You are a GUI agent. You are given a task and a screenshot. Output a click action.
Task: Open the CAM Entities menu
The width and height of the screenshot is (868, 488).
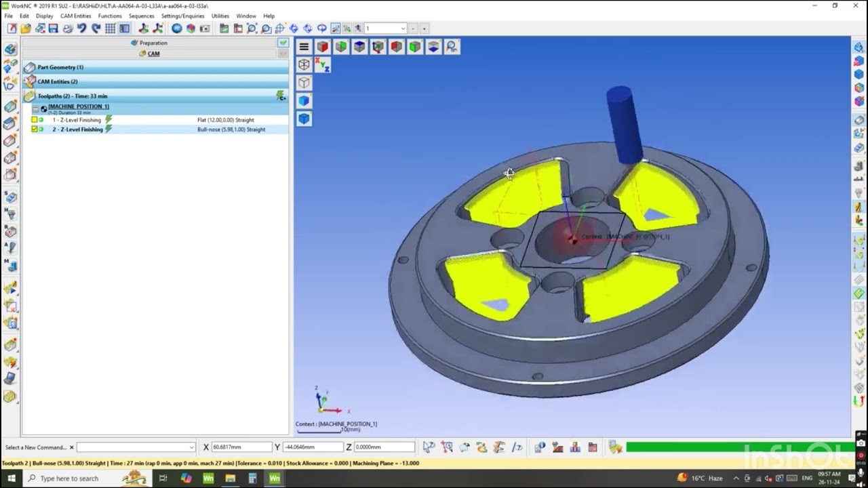tap(75, 16)
